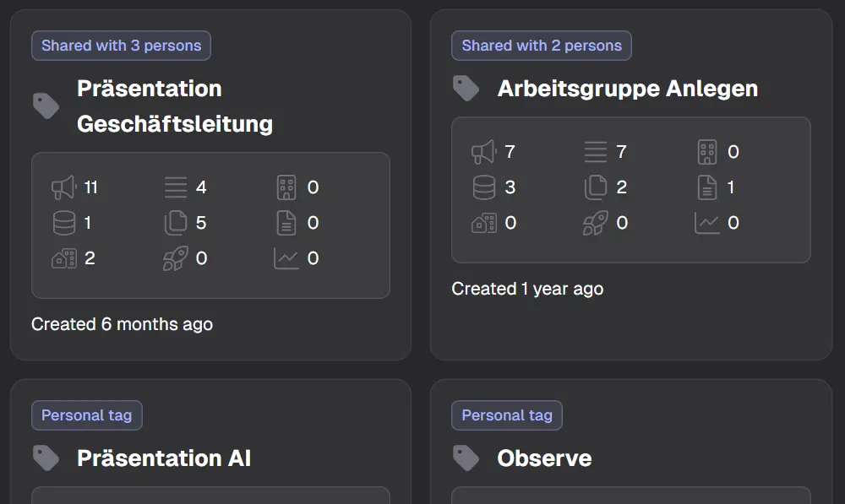This screenshot has width=845, height=504.
Task: Click building icon in Arbeitsgruppe Anlegen card
Action: (x=707, y=152)
